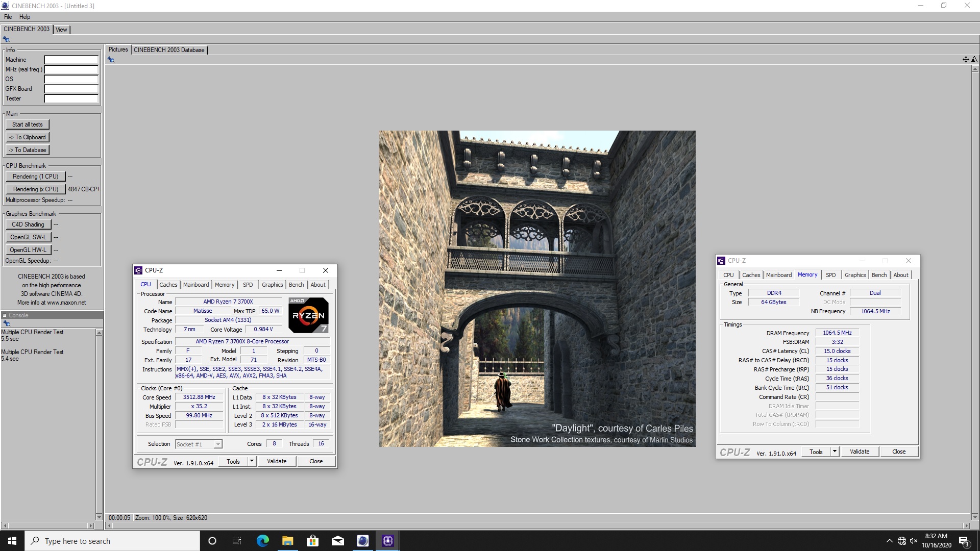980x551 pixels.
Task: Open Tools dropdown arrow in memory CPU-Z
Action: 835,452
